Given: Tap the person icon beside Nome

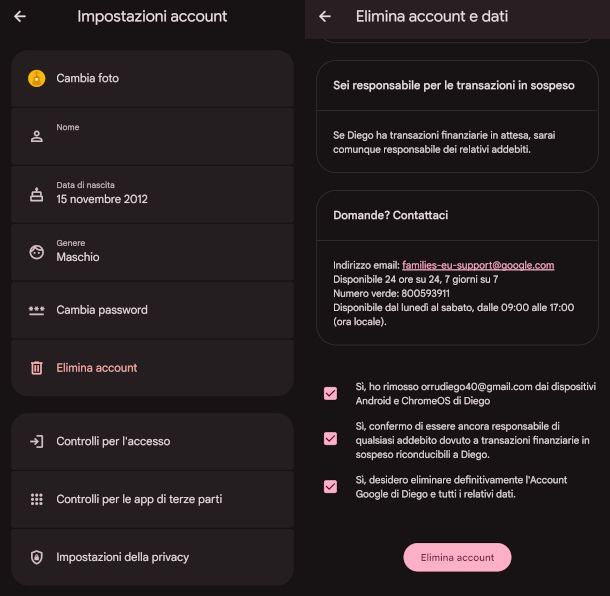Looking at the screenshot, I should click(37, 137).
